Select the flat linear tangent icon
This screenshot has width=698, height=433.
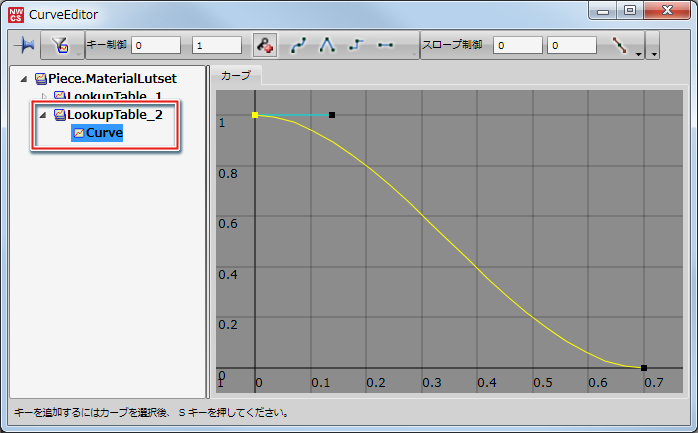(385, 45)
